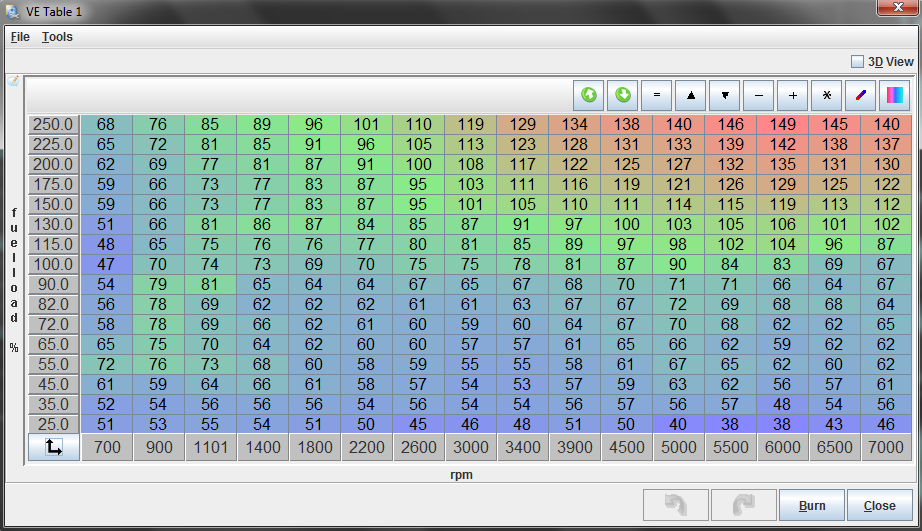922x531 pixels.
Task: Open the File menu
Action: pos(20,36)
